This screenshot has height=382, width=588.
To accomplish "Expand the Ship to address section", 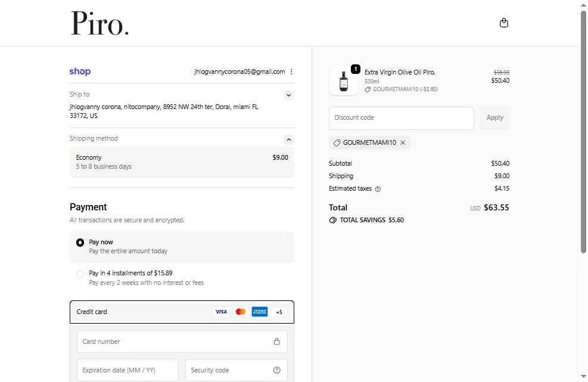I will [x=289, y=95].
